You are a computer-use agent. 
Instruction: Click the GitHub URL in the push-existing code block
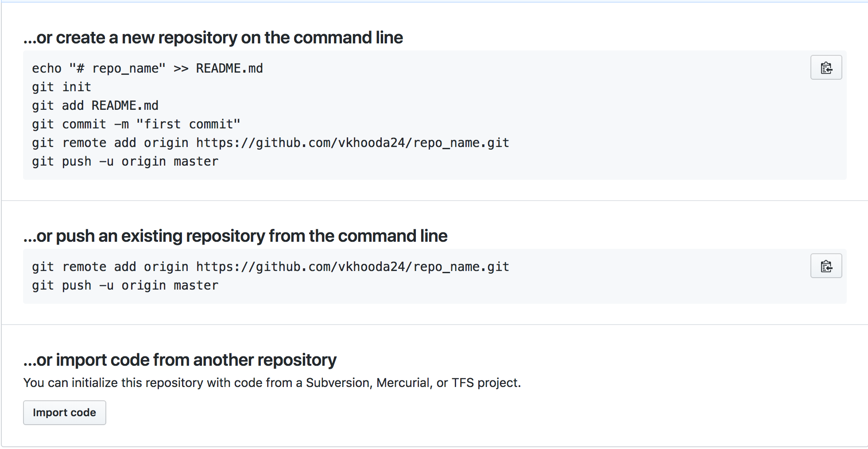pyautogui.click(x=353, y=267)
